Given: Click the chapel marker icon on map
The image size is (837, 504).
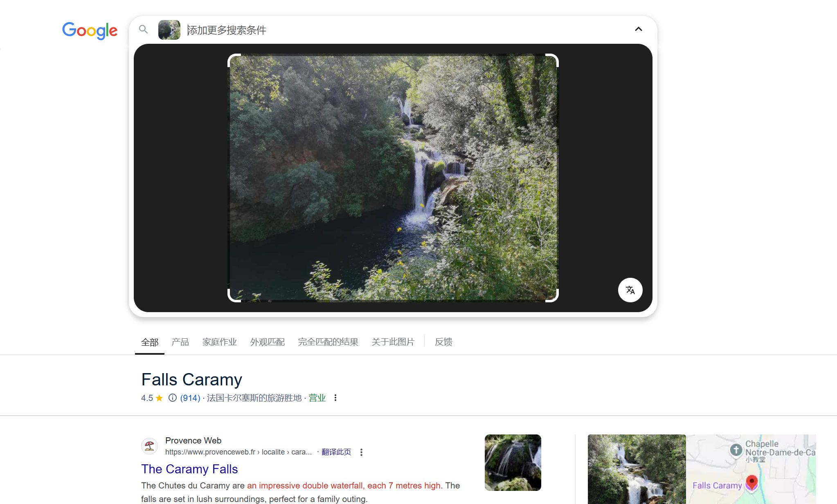Looking at the screenshot, I should pyautogui.click(x=736, y=450).
